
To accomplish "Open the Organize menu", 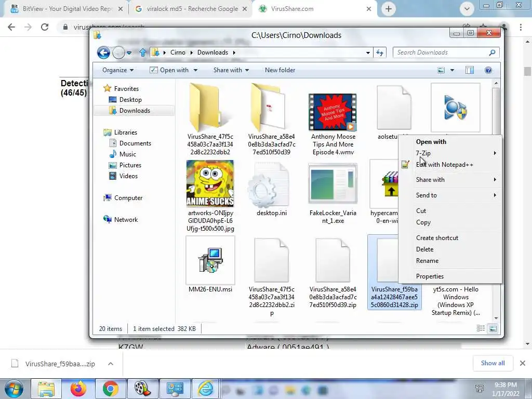I will pyautogui.click(x=118, y=70).
